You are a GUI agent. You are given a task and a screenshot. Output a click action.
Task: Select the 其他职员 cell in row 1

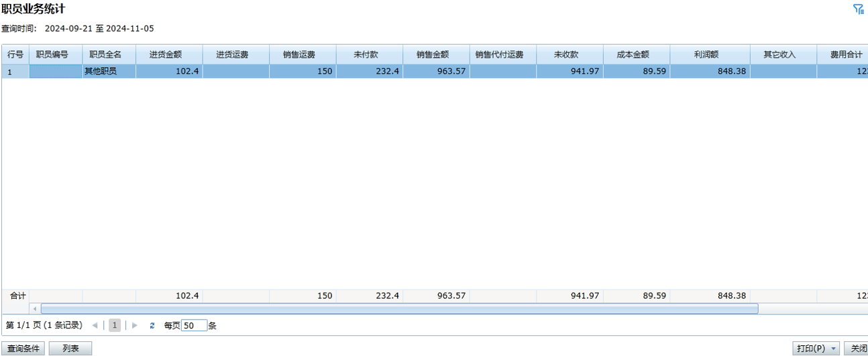pyautogui.click(x=109, y=71)
